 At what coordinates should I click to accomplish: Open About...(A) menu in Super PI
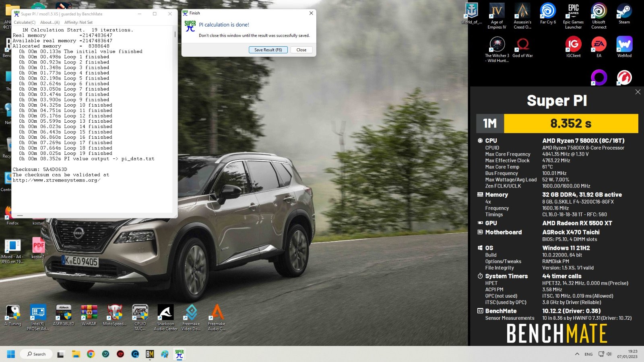[50, 23]
